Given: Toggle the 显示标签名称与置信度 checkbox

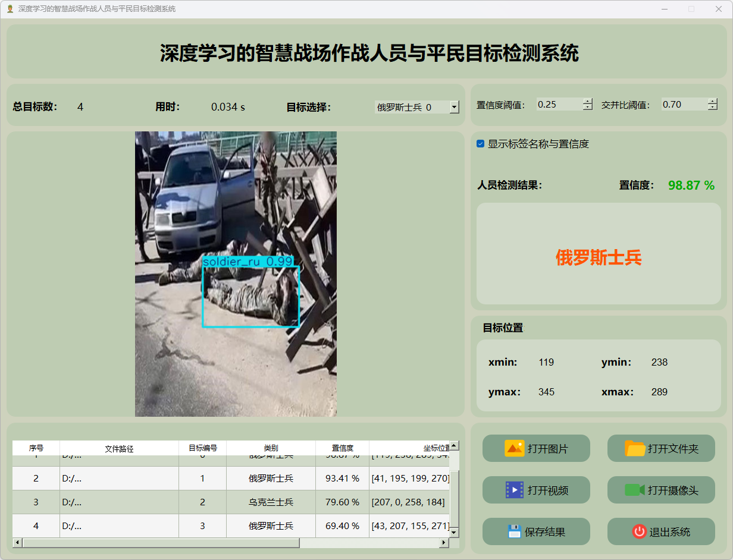Looking at the screenshot, I should (x=481, y=144).
